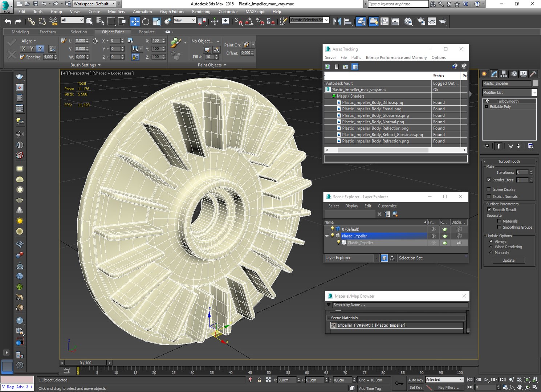Click the Auto Key button
The width and height of the screenshot is (541, 392).
(415, 380)
